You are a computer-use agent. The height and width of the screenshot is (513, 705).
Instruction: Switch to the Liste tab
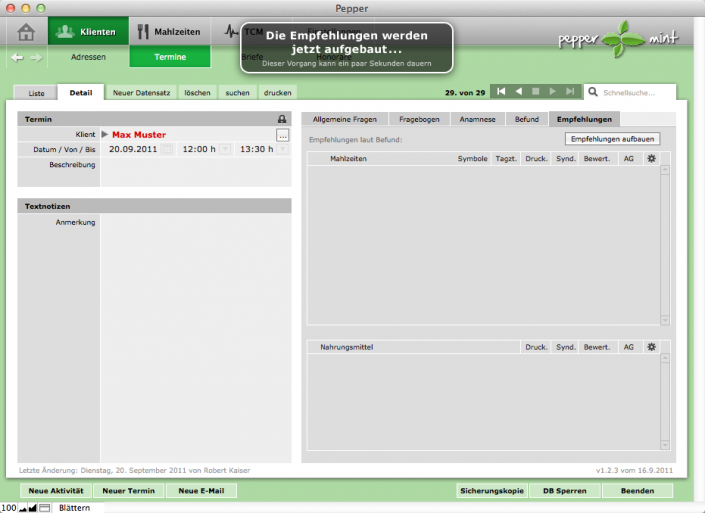point(36,92)
